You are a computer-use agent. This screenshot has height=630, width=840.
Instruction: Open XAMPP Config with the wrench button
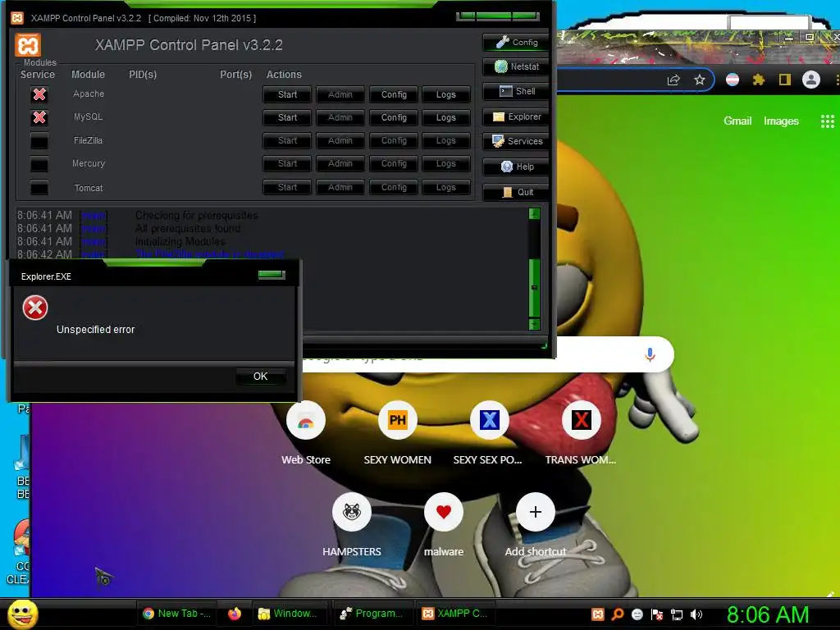[516, 43]
